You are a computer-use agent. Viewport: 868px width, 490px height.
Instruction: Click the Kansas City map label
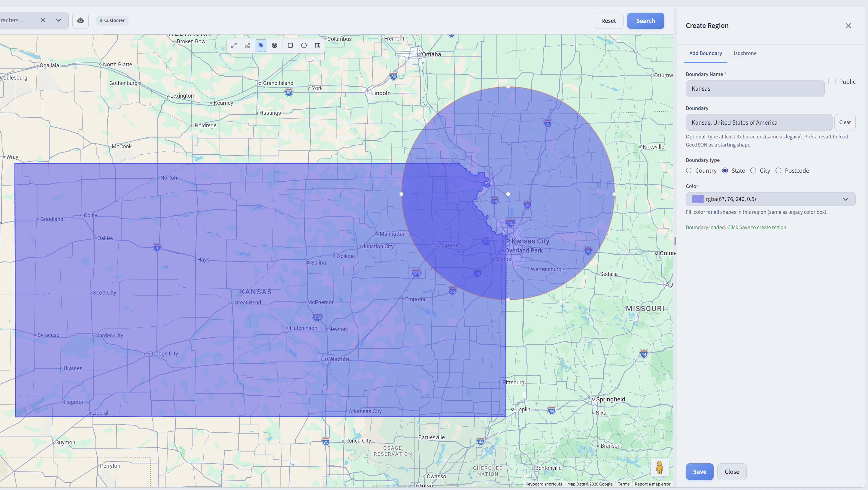530,241
